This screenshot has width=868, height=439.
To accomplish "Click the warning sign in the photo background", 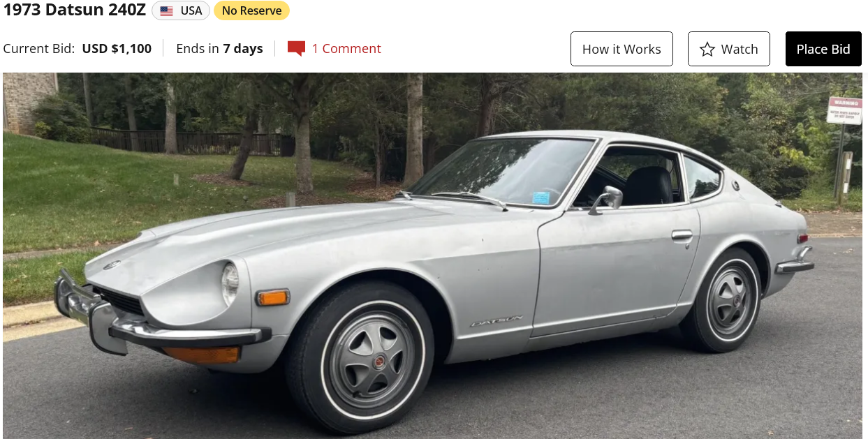I will point(844,110).
